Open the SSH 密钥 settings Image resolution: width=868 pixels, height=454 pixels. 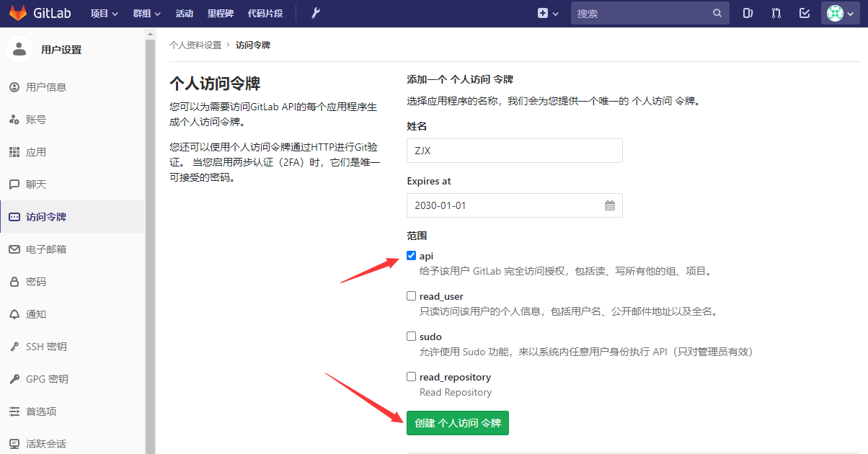(46, 346)
